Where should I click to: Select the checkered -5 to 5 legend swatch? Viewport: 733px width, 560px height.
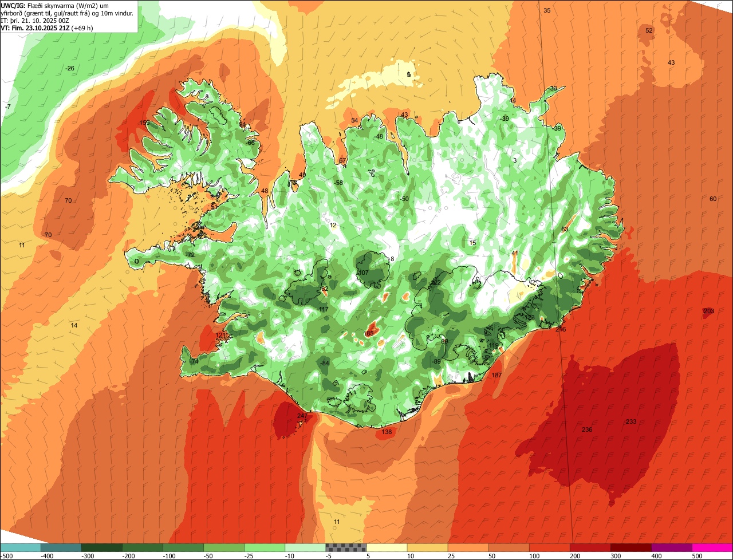click(x=345, y=547)
